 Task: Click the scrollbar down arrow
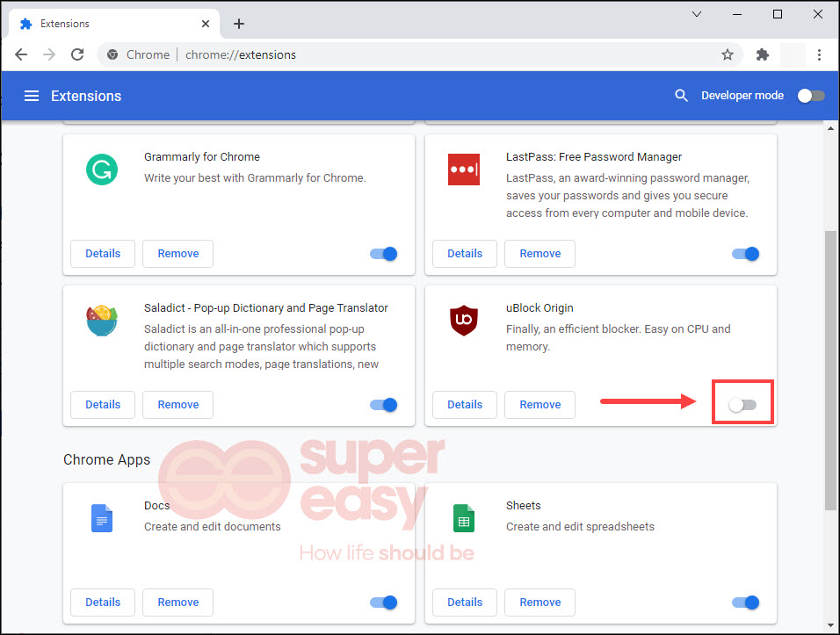pyautogui.click(x=830, y=624)
